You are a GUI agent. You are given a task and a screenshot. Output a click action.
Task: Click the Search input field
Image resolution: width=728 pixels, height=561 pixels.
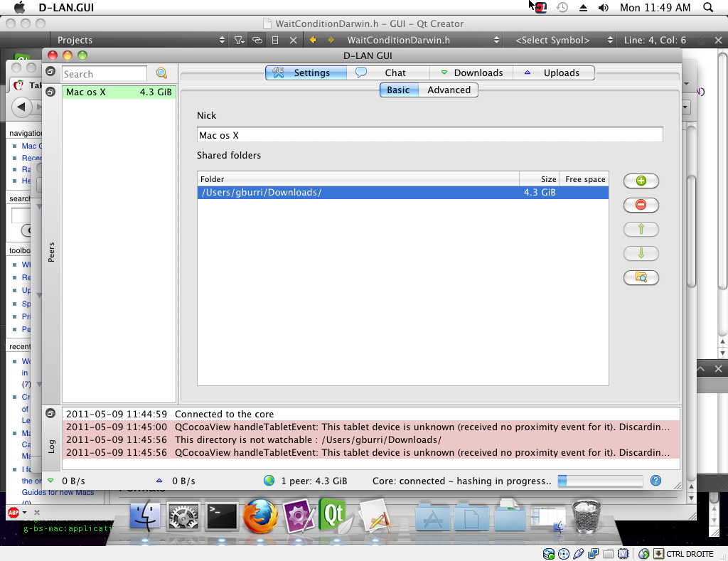pos(105,74)
